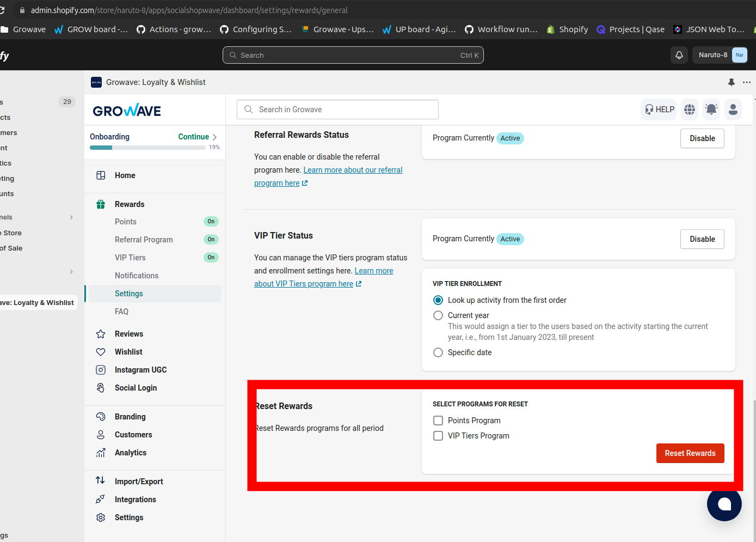Screen dimensions: 756x542
Task: Click the Branding icon
Action: (101, 417)
